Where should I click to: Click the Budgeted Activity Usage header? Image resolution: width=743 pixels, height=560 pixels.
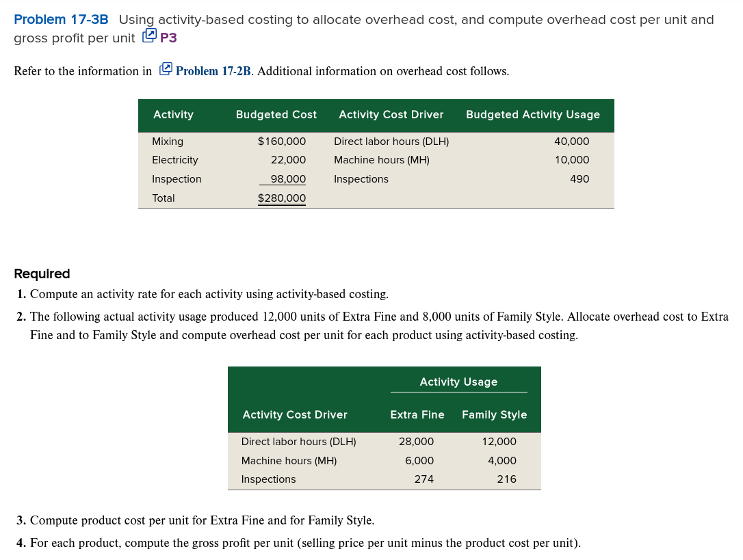point(533,114)
